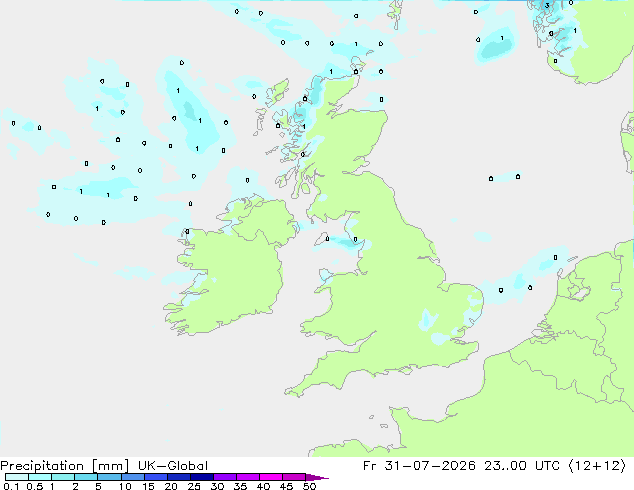Click the 'UK-Global' model label
This screenshot has width=634, height=490.
pos(173,466)
